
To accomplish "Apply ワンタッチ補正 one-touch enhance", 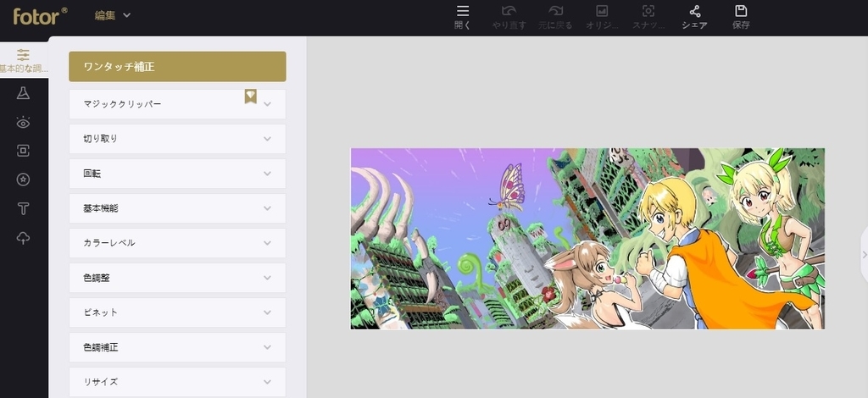I will [177, 66].
